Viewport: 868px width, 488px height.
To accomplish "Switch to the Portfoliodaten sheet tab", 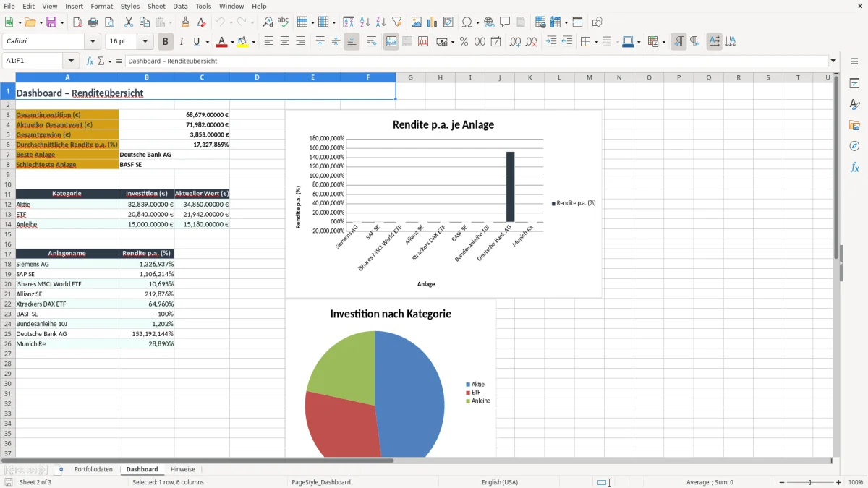I will [93, 469].
